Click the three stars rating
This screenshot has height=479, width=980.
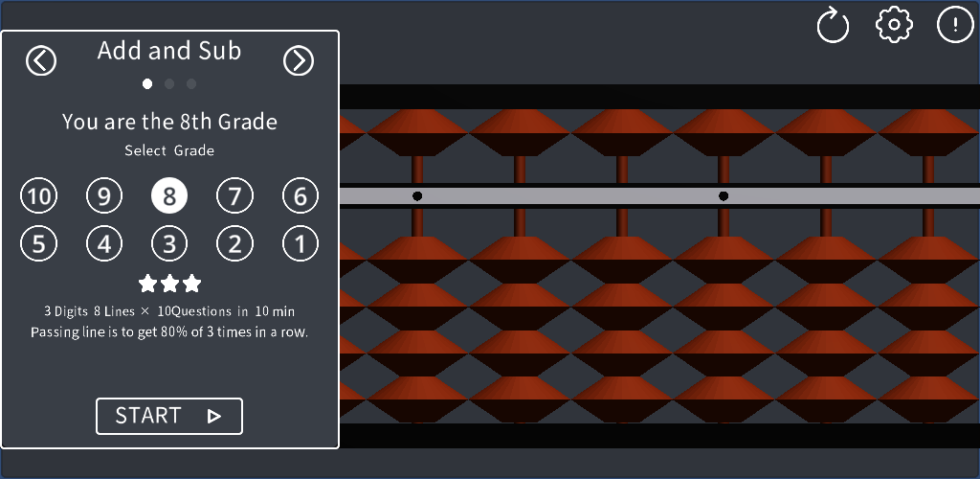click(x=169, y=284)
